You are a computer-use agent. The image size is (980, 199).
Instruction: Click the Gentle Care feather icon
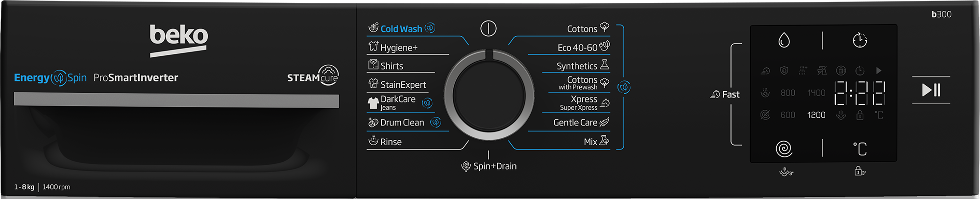[x=605, y=122]
